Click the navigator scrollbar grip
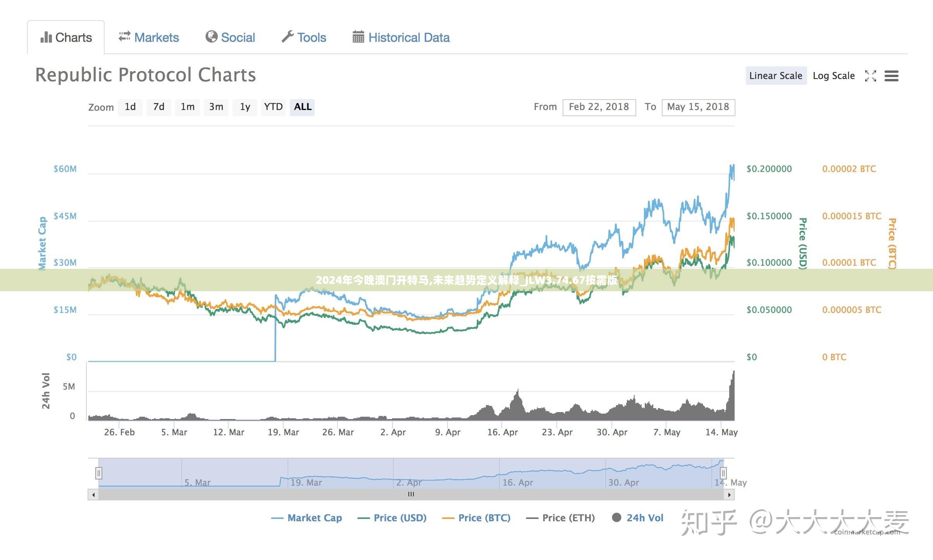This screenshot has width=933, height=560. pyautogui.click(x=411, y=495)
